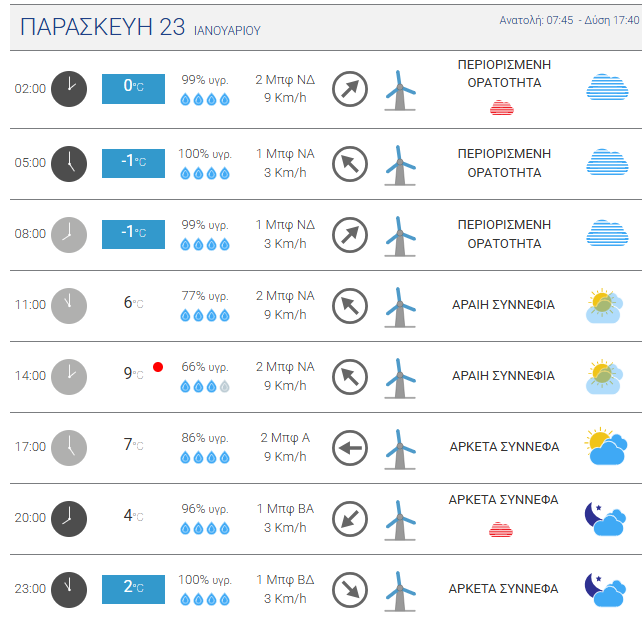Viewport: 642px width, 619px height.
Task: Click the 100% humidity reading at 05:00
Action: (204, 153)
